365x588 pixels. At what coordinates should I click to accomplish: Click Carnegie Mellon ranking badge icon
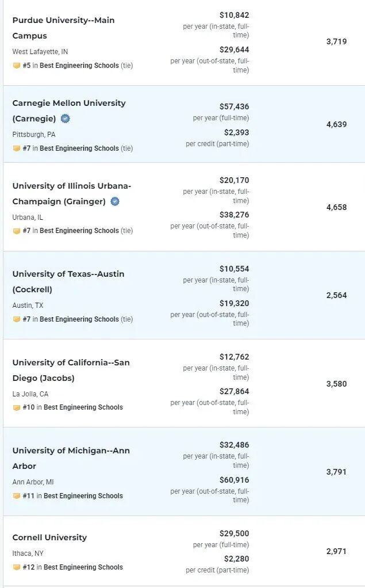[x=17, y=148]
